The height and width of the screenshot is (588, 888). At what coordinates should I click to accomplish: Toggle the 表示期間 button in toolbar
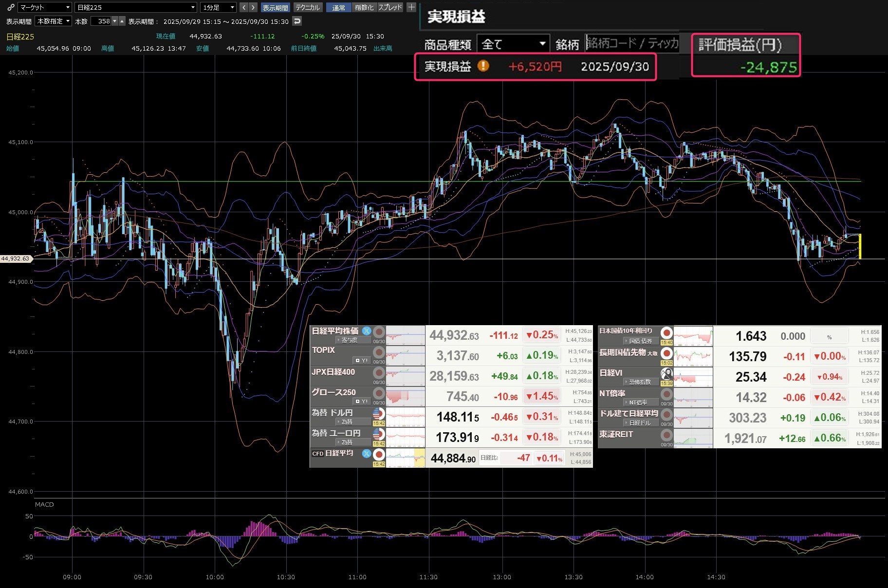[275, 7]
